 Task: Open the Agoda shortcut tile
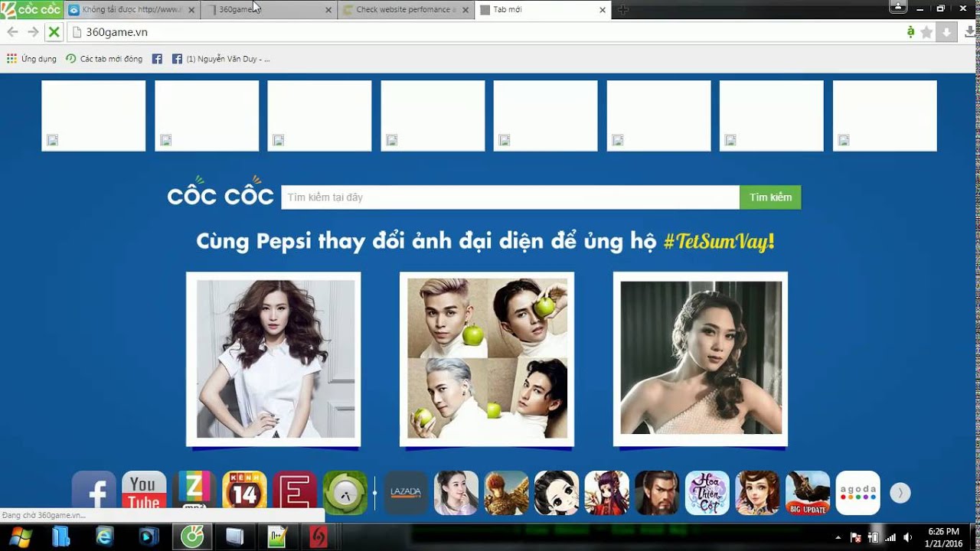858,493
